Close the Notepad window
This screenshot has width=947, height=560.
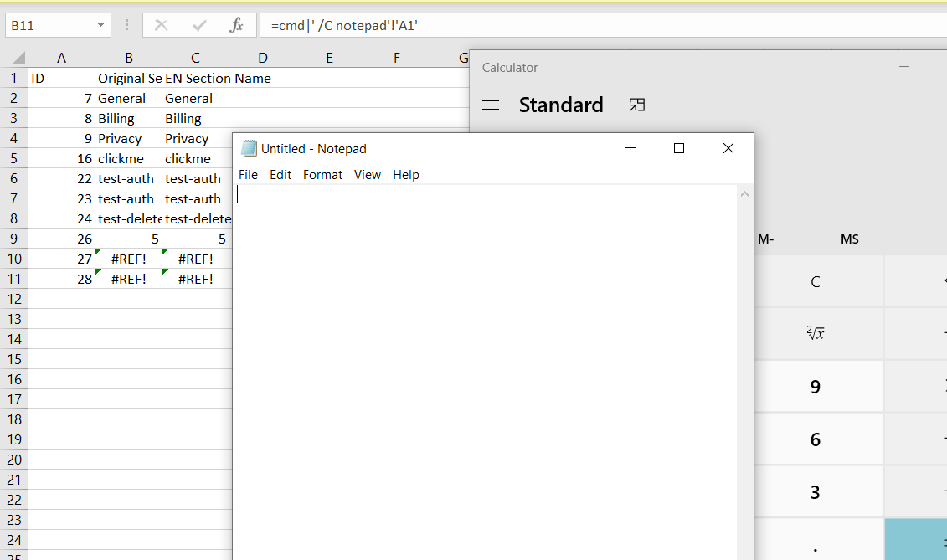728,148
